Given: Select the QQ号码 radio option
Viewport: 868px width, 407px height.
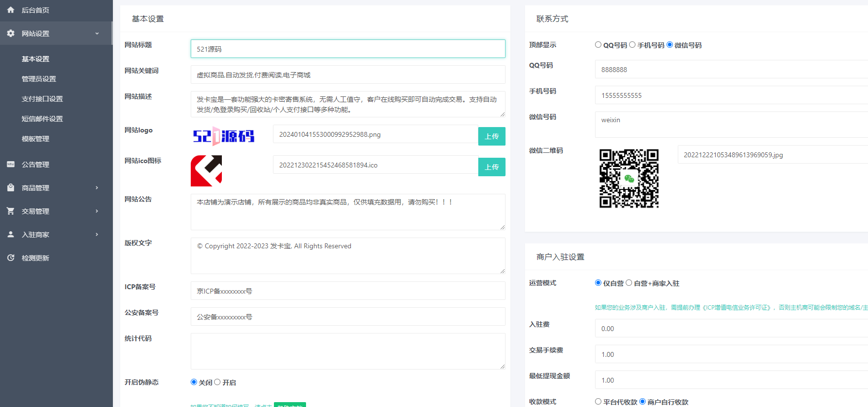Looking at the screenshot, I should (598, 45).
